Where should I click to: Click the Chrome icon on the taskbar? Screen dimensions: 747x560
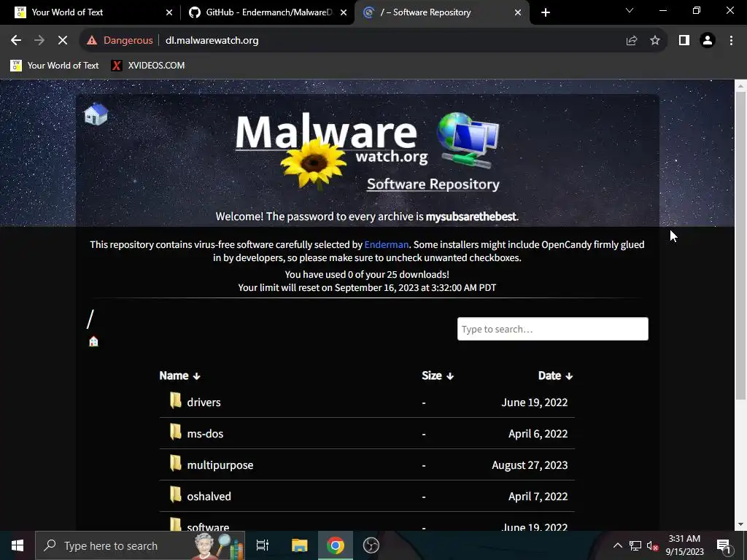point(336,545)
